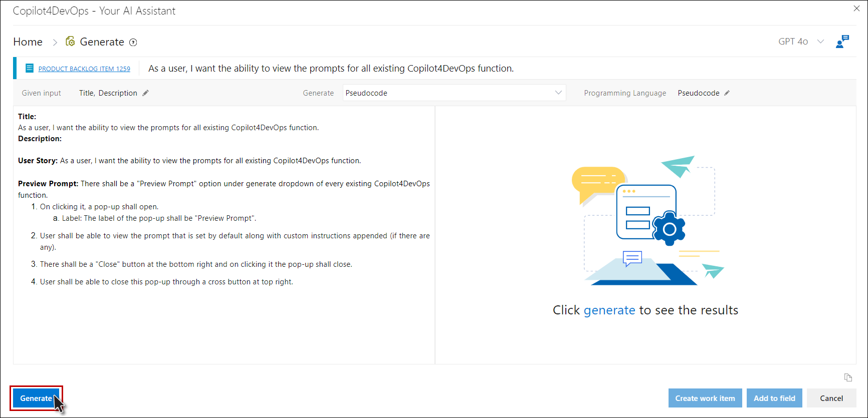
Task: Click the help question mark next to Generate
Action: click(133, 43)
